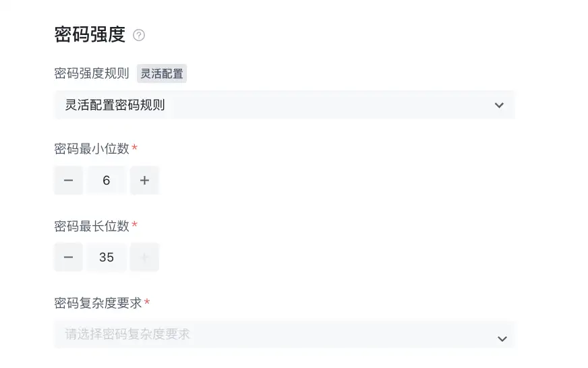The width and height of the screenshot is (588, 368).
Task: Click the chevron arrow of 灵活配置密码规则
Action: [499, 105]
